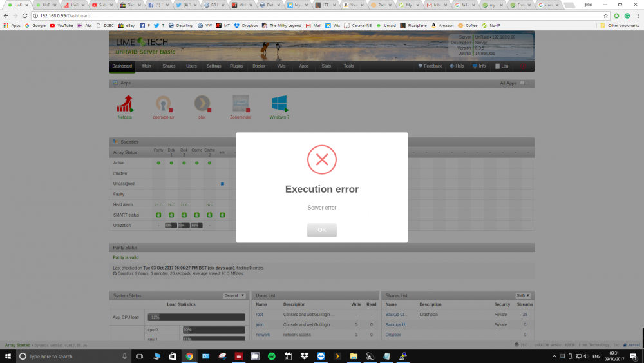Open the Windows 7 VM icon
Screen dimensions: 644x363
tap(279, 104)
